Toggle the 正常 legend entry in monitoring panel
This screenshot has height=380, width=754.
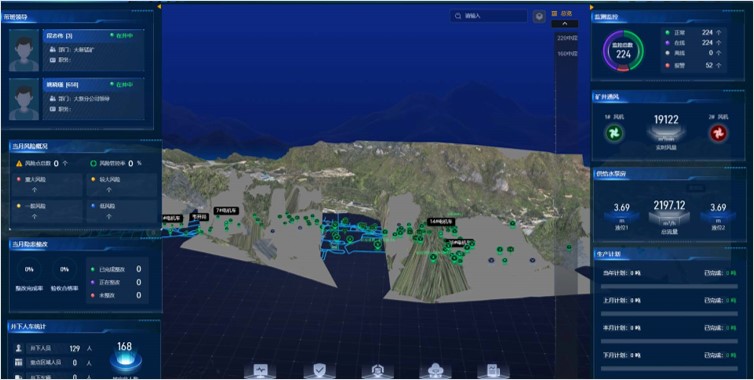pos(692,33)
